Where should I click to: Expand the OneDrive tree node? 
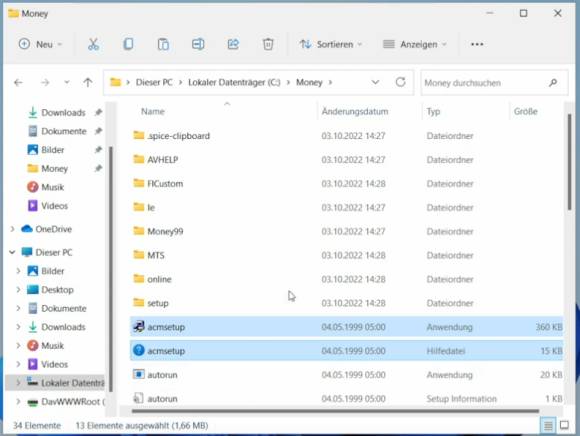(x=12, y=229)
